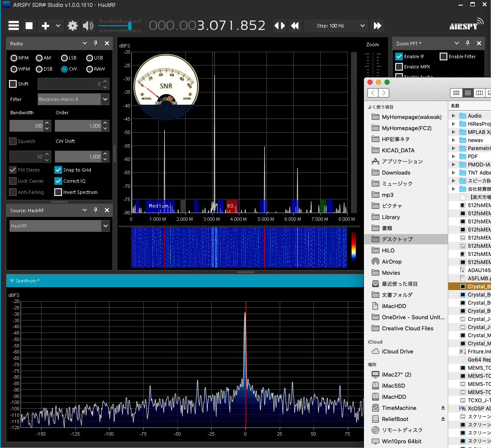The width and height of the screenshot is (491, 448).
Task: Open KICAD_DATA in Finder sidebar
Action: click(398, 150)
